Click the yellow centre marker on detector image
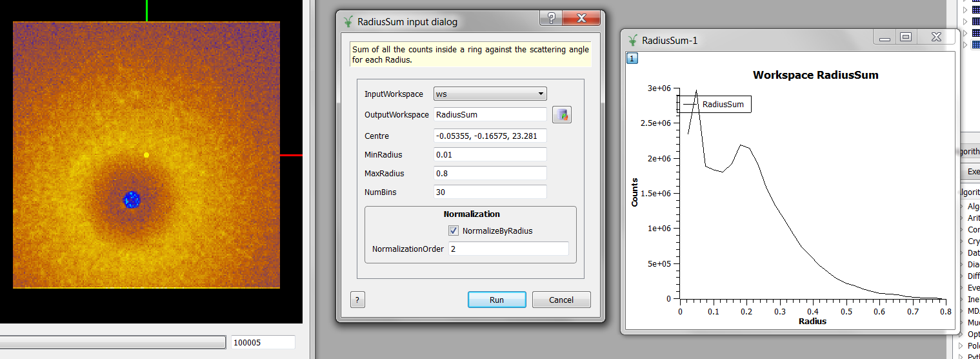The width and height of the screenshot is (980, 359). pos(146,155)
